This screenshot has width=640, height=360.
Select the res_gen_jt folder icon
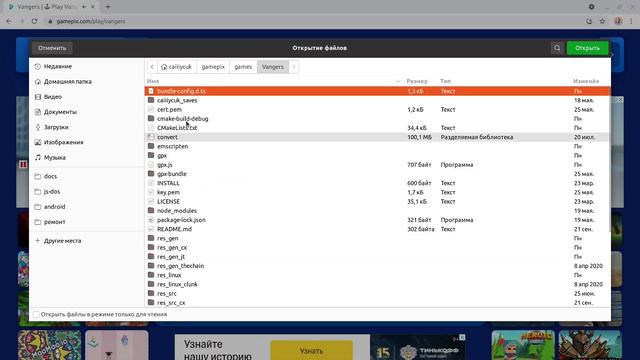pos(151,257)
